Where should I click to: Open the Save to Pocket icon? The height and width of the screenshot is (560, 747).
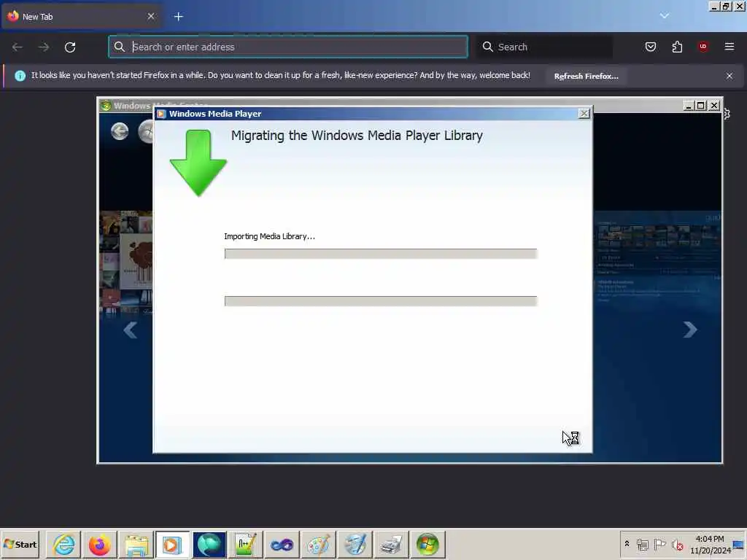650,47
